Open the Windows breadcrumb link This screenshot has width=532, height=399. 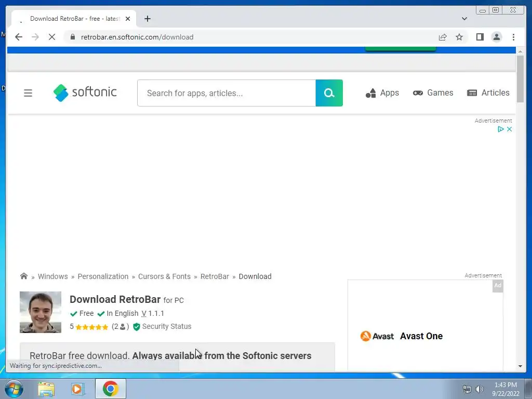(x=52, y=276)
